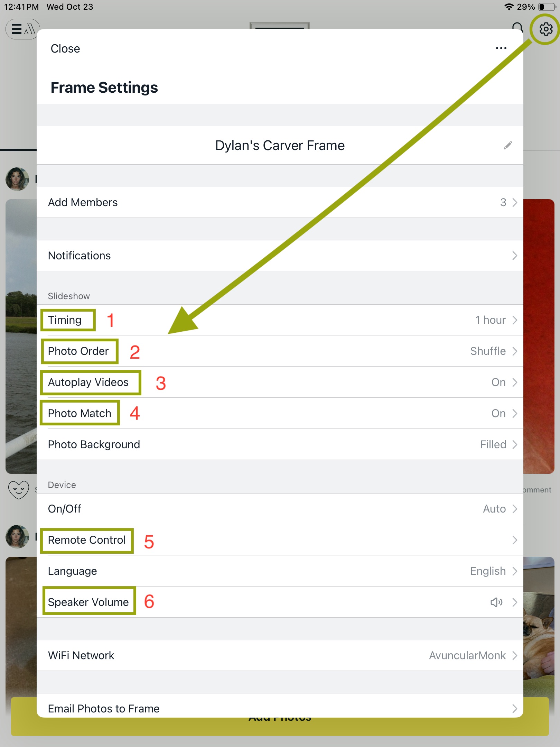Tap the speaker volume icon
The width and height of the screenshot is (560, 747).
tap(496, 602)
